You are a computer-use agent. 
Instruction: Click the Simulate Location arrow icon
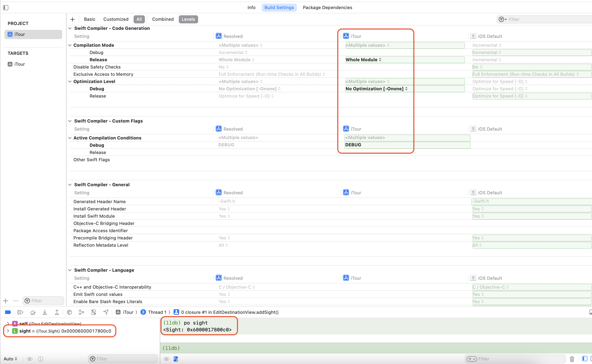[x=106, y=312]
